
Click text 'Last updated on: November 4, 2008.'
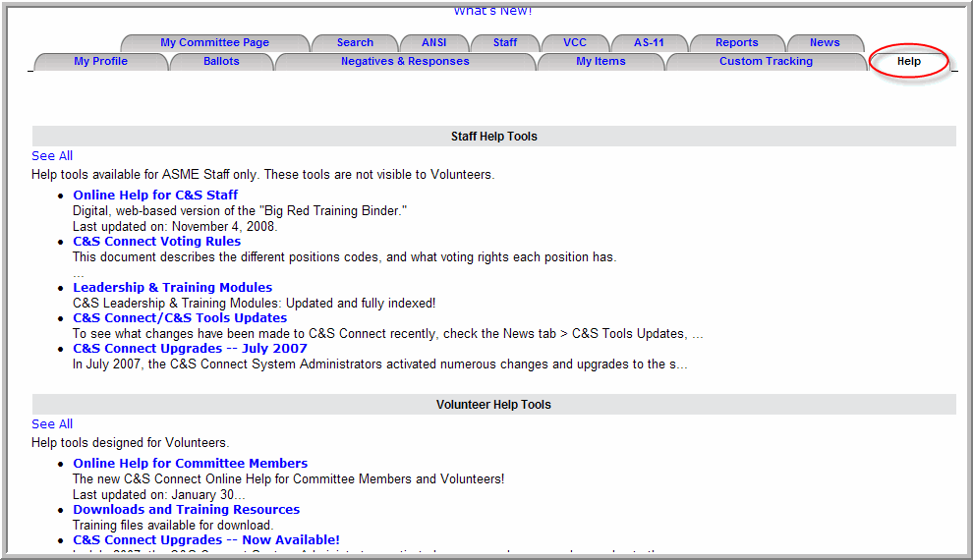tap(175, 226)
